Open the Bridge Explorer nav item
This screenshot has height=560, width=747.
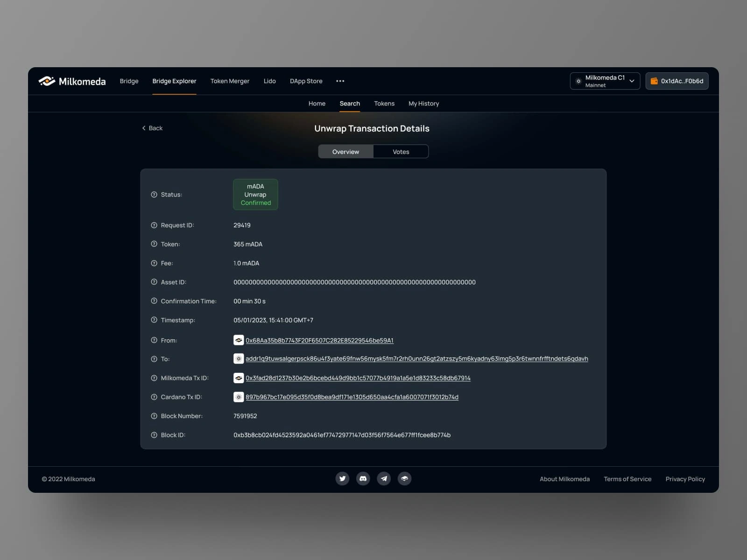point(174,81)
